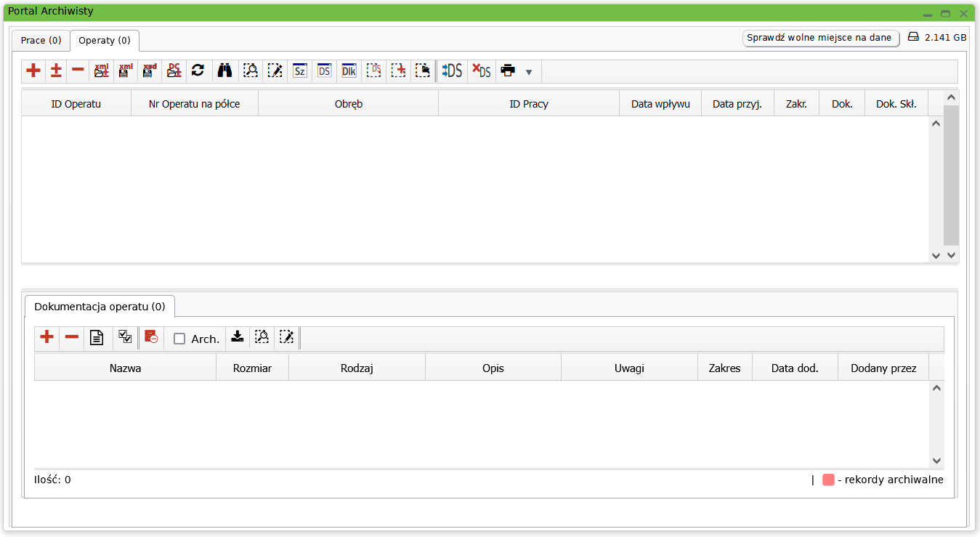The image size is (980, 537).
Task: Click the pink archival records color swatch
Action: pos(828,480)
